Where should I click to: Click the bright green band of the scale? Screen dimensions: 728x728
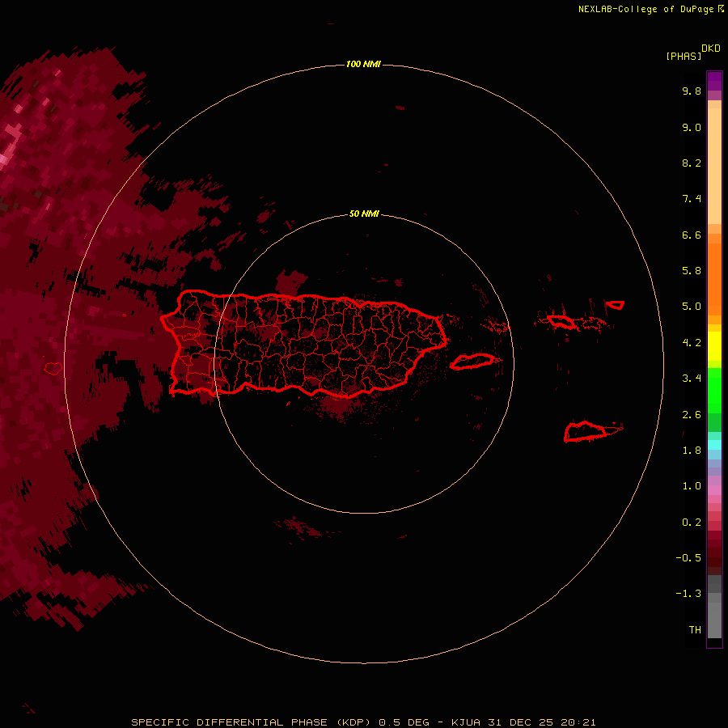[714, 391]
